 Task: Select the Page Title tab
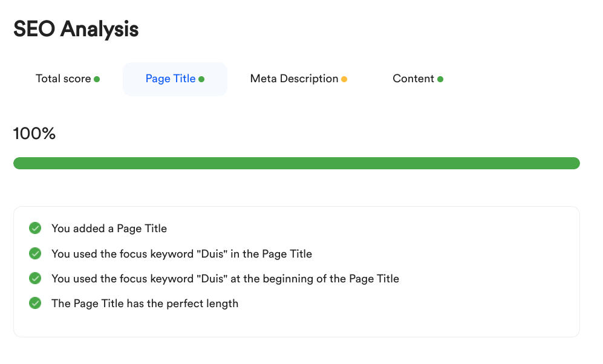[171, 79]
